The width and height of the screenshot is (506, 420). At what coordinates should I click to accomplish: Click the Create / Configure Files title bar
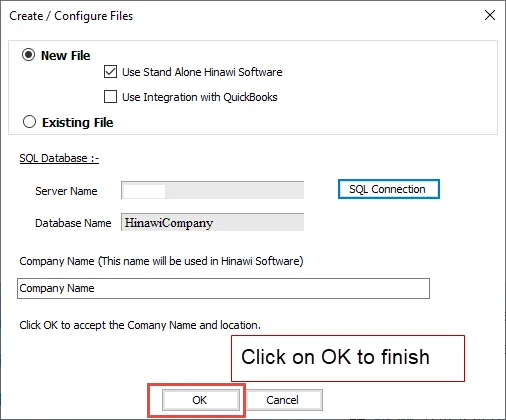pos(71,16)
